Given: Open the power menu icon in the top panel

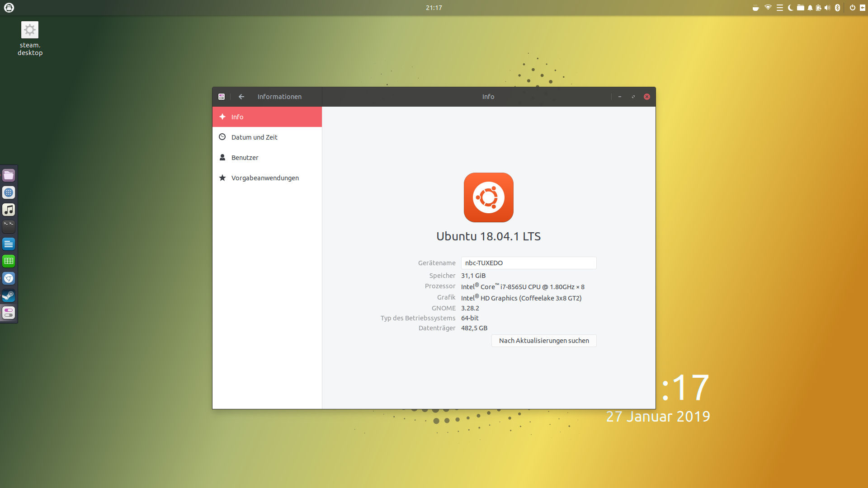Looking at the screenshot, I should tap(852, 8).
